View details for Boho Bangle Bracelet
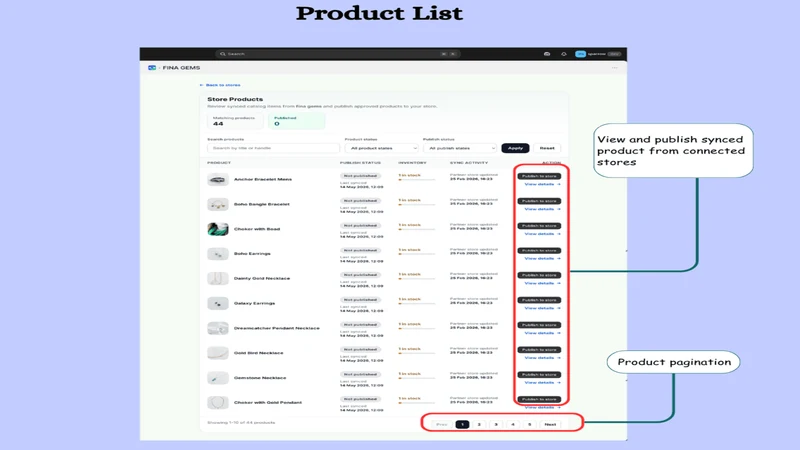This screenshot has width=800, height=450. tap(542, 209)
